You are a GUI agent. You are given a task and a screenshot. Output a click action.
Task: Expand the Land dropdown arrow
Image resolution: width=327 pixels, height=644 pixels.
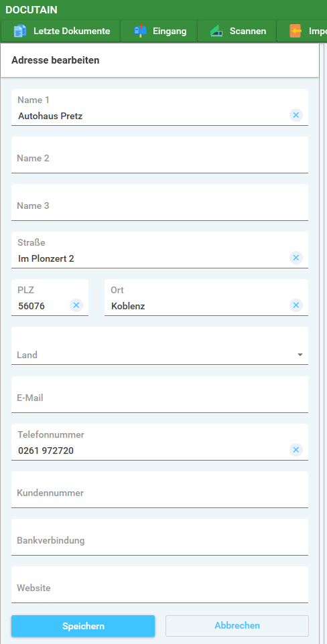pyautogui.click(x=300, y=355)
